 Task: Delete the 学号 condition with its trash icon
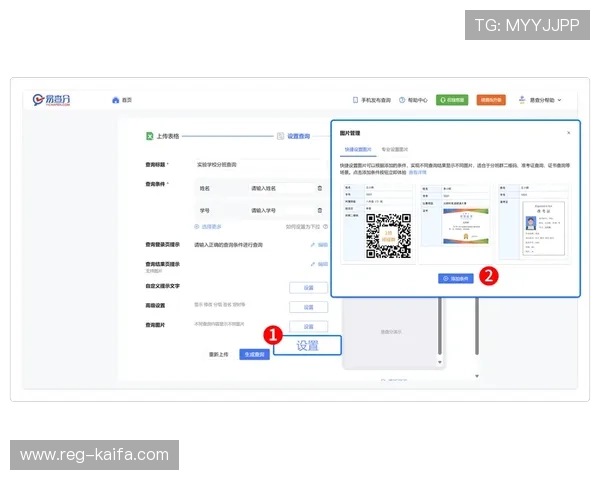(x=320, y=211)
